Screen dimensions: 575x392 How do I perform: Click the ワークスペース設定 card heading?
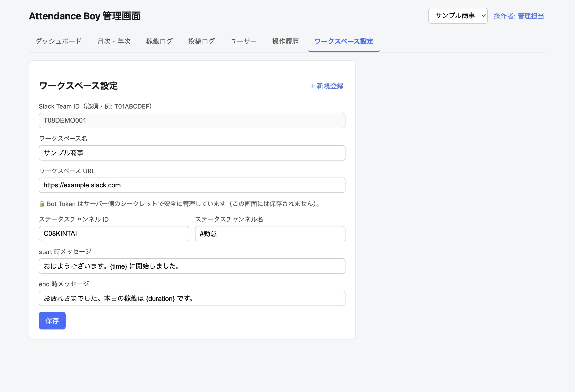pos(78,86)
